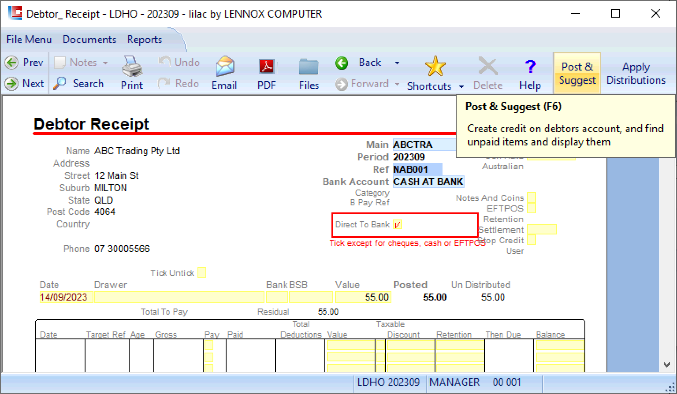Click the green Back arrow icon
Image resolution: width=677 pixels, height=394 pixels.
point(342,63)
